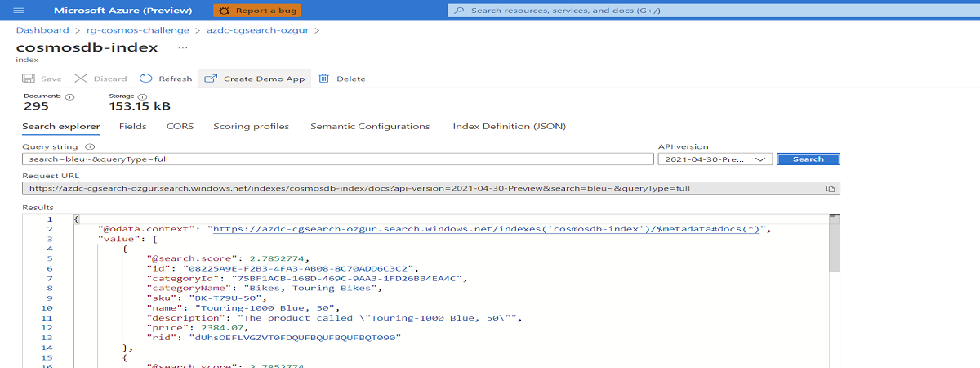Open the Dashboard breadcrumb link
This screenshot has width=980, height=368.
(x=42, y=30)
